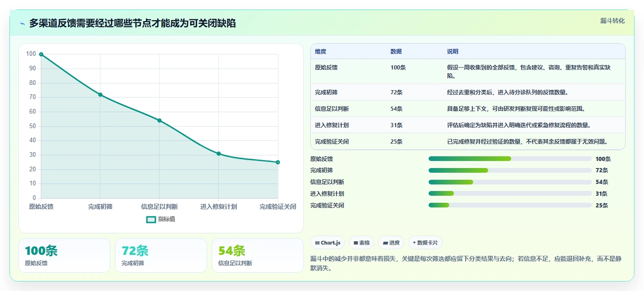Click the 72条 完成初筛 data card

161,255
